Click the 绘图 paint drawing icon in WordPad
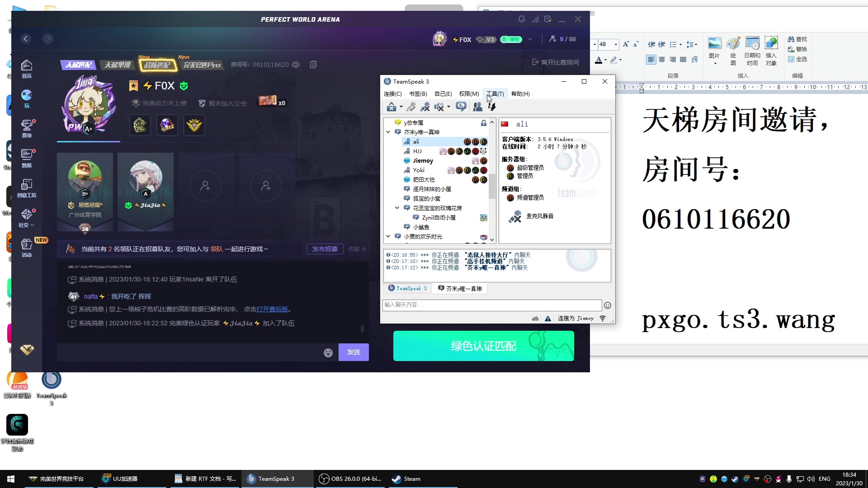The width and height of the screenshot is (868, 488). pyautogui.click(x=733, y=51)
